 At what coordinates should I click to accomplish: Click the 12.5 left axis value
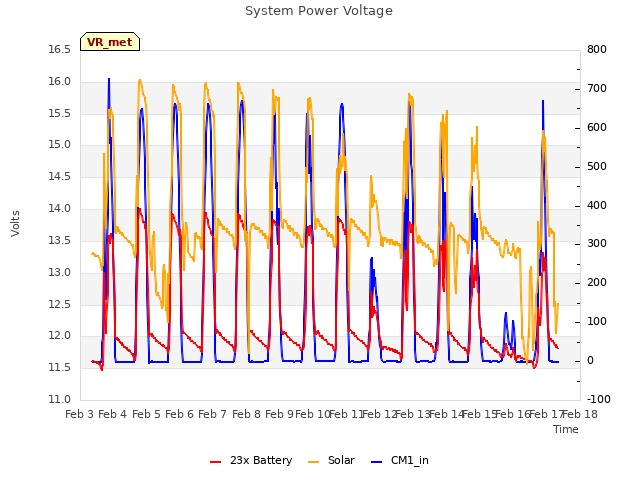coord(60,304)
